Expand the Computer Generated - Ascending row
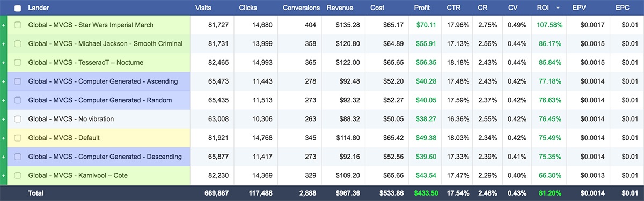Screen dimensions: 644x201 pyautogui.click(x=3, y=81)
